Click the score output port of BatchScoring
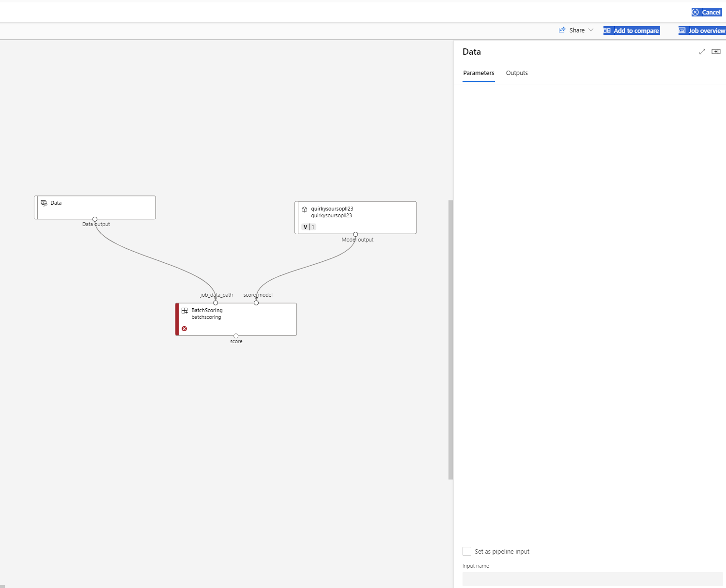 coord(236,336)
